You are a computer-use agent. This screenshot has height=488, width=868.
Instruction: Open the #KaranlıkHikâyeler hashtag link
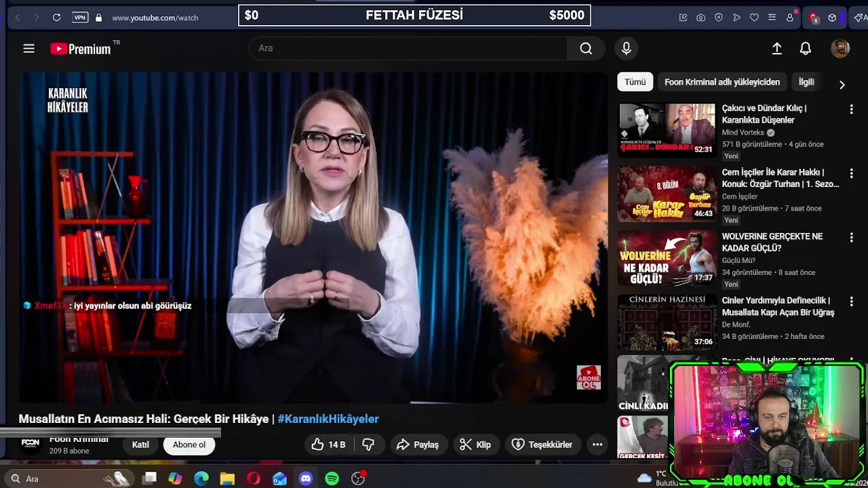tap(328, 419)
